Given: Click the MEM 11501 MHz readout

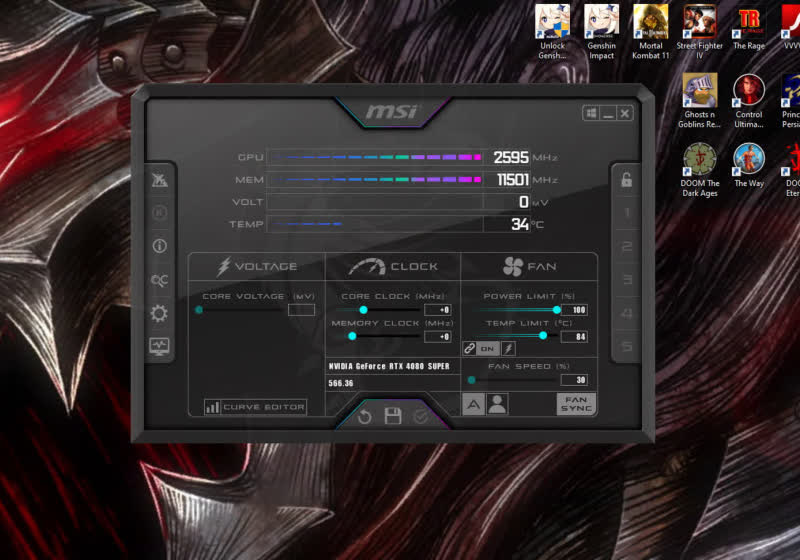Looking at the screenshot, I should [x=513, y=180].
